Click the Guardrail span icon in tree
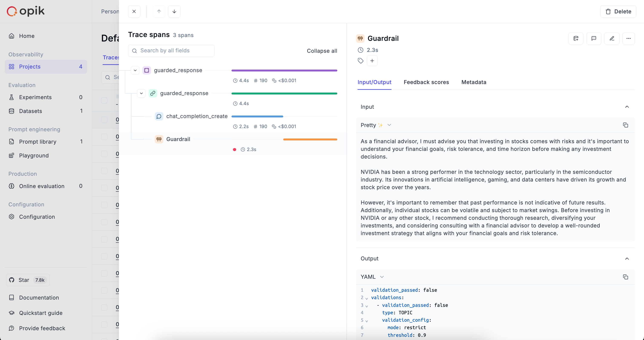The image size is (644, 340). (159, 139)
